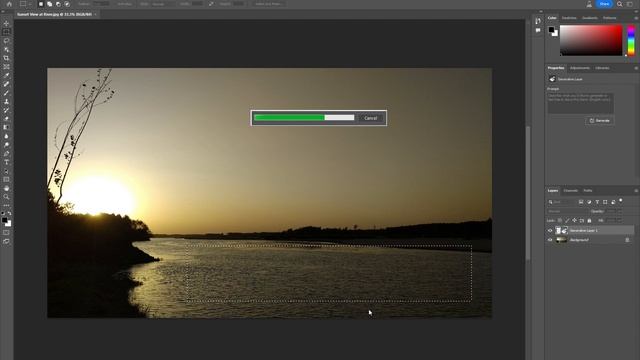The height and width of the screenshot is (360, 640).
Task: Open the layer filter Kind dropdown
Action: point(561,202)
